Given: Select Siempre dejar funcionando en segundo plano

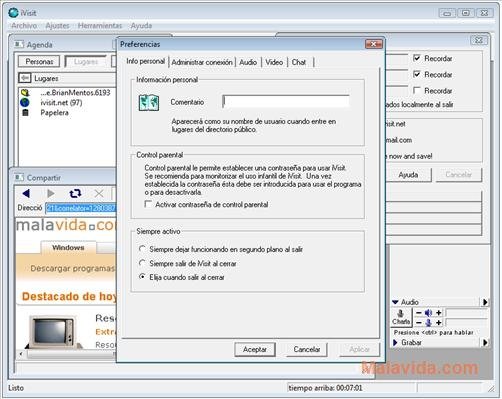Looking at the screenshot, I should coord(142,249).
